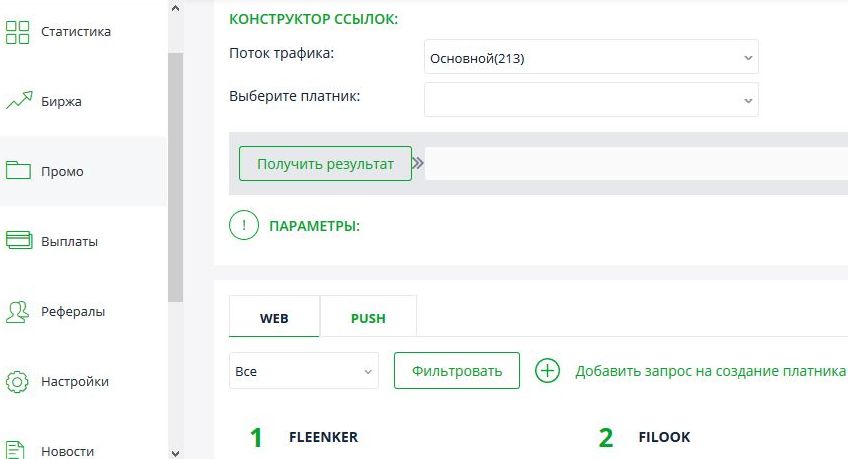Viewport: 848px width, 459px height.
Task: Switch to the WEB tab
Action: [x=274, y=319]
